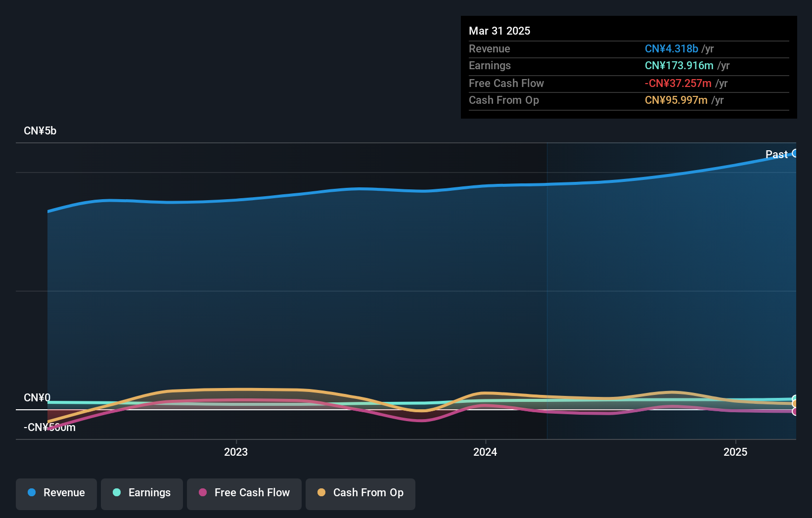Toggle the Revenue series in the legend
This screenshot has width=812, height=518.
click(x=56, y=493)
